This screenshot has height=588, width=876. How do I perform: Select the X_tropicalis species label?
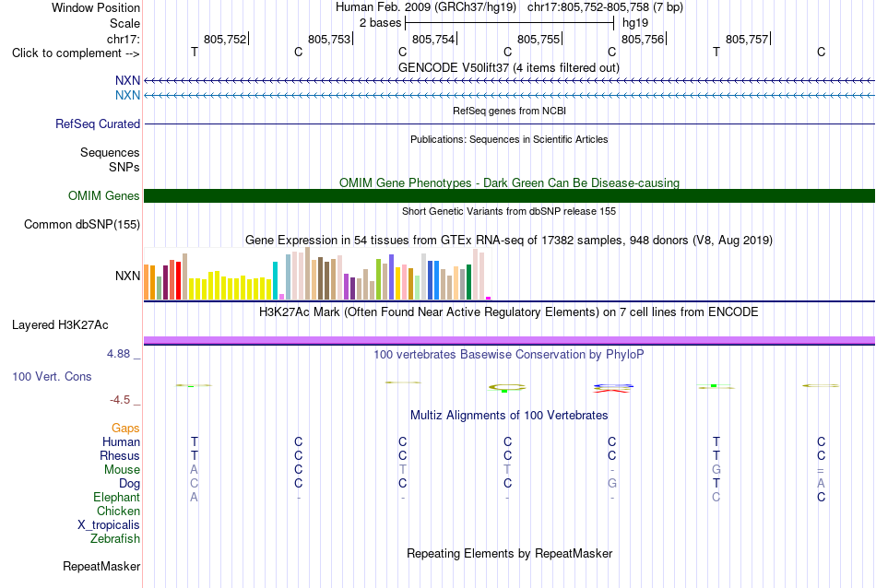pyautogui.click(x=109, y=525)
